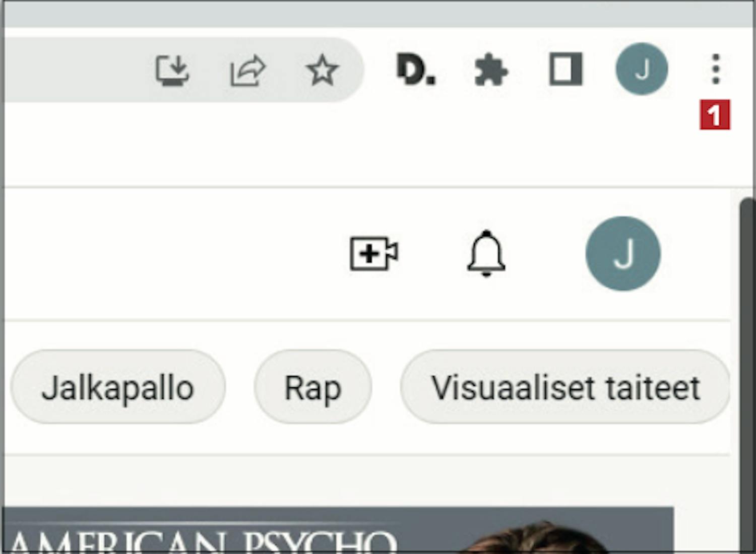Open the D. browser extension

pyautogui.click(x=416, y=69)
